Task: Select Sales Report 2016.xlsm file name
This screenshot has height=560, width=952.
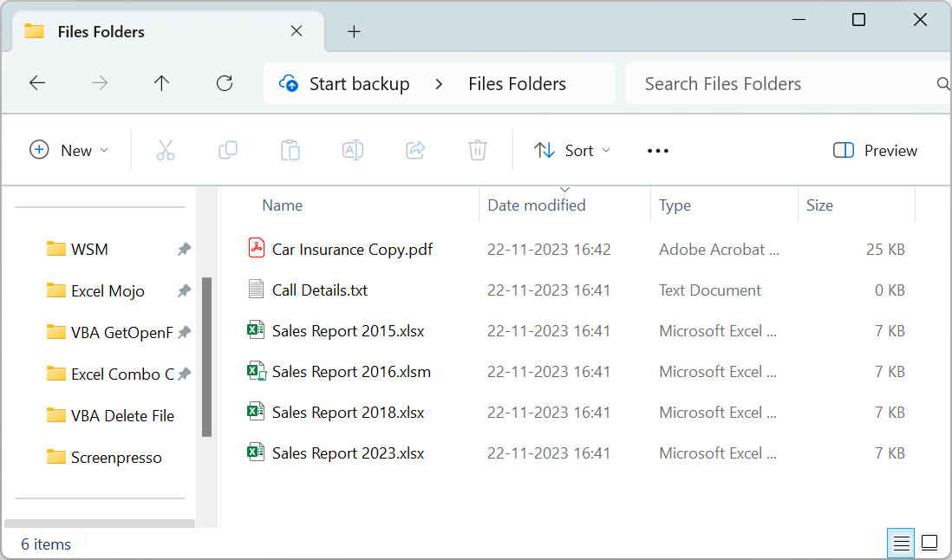Action: [x=351, y=371]
